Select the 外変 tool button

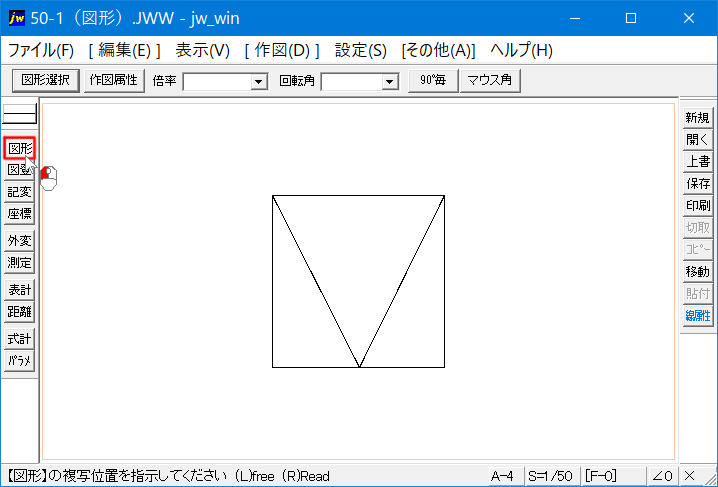click(20, 241)
